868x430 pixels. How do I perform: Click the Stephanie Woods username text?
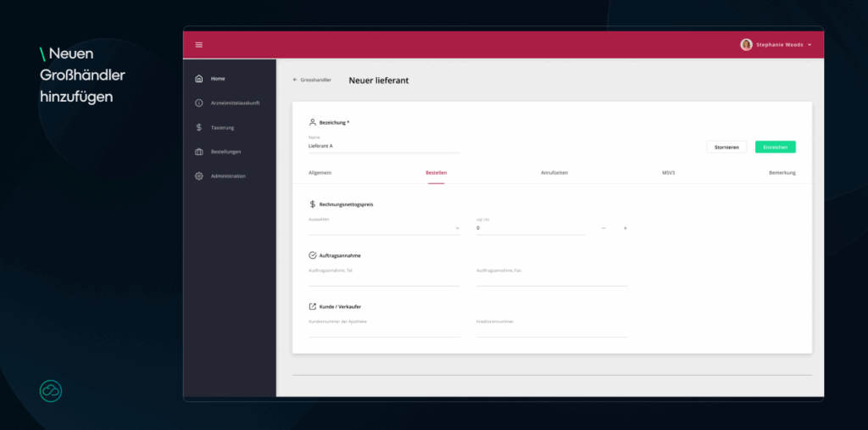pyautogui.click(x=780, y=45)
